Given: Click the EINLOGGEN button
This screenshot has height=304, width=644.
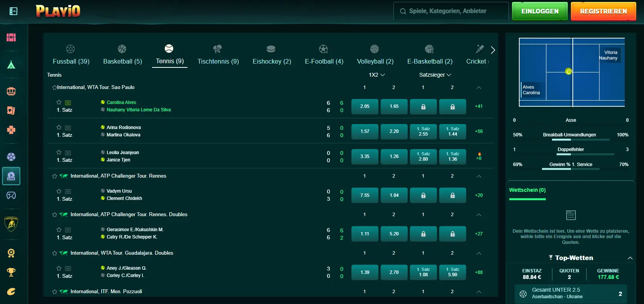Looking at the screenshot, I should [x=540, y=11].
